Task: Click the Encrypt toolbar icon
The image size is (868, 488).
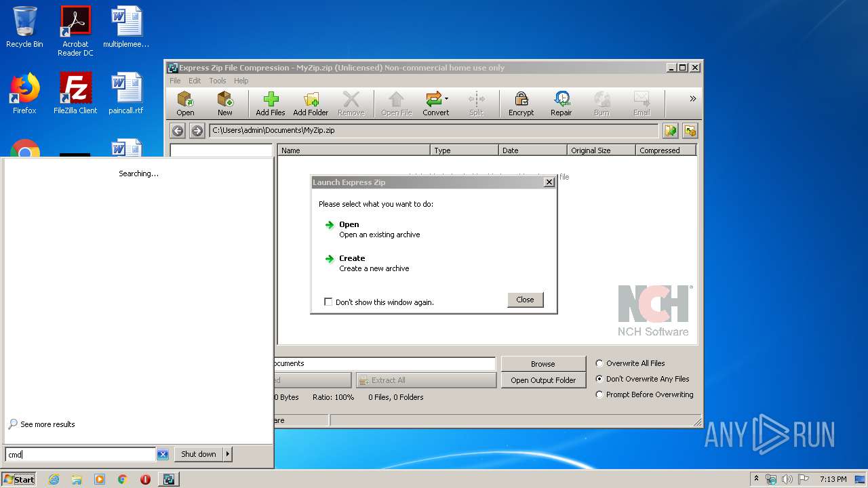Action: [x=521, y=104]
